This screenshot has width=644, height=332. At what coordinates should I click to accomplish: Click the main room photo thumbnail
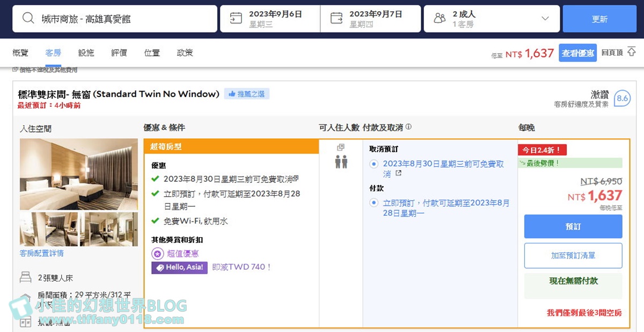point(79,174)
